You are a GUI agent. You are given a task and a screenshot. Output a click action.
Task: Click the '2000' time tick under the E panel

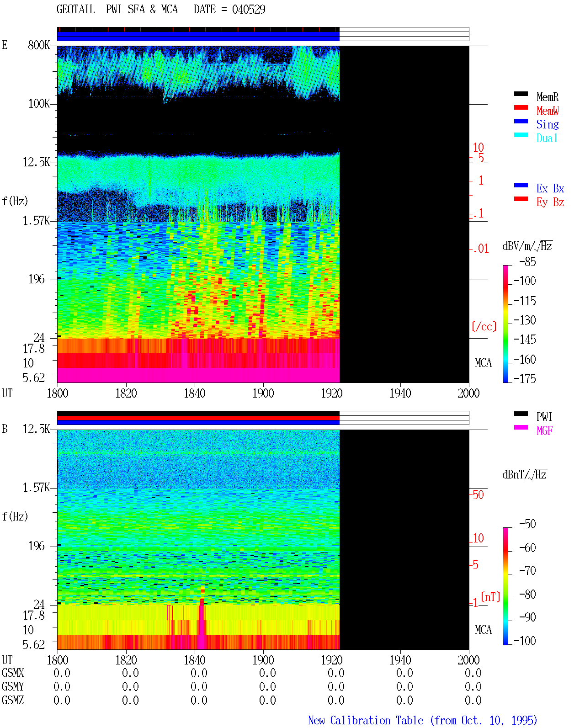point(469,393)
